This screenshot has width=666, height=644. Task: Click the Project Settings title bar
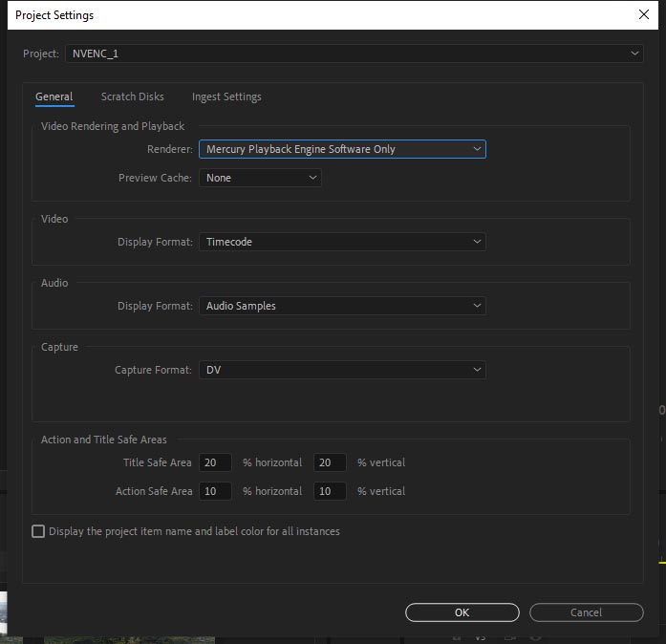(287, 14)
